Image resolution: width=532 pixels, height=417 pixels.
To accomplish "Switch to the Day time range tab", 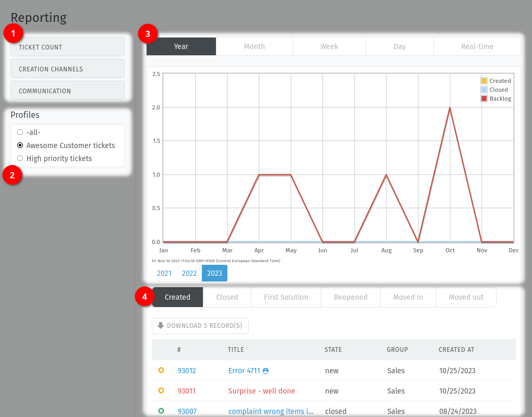I will (x=400, y=46).
